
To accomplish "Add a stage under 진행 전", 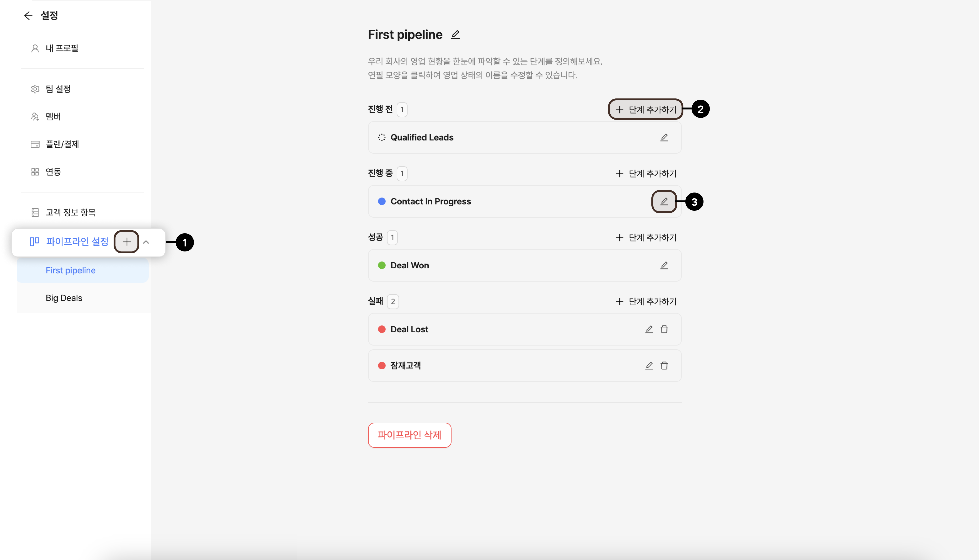I will [x=646, y=110].
